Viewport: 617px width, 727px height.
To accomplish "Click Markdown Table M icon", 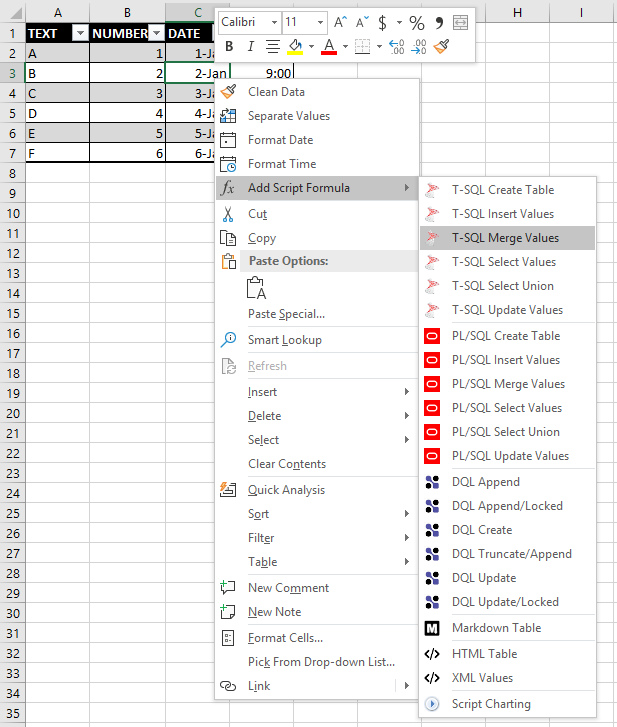I will [432, 628].
